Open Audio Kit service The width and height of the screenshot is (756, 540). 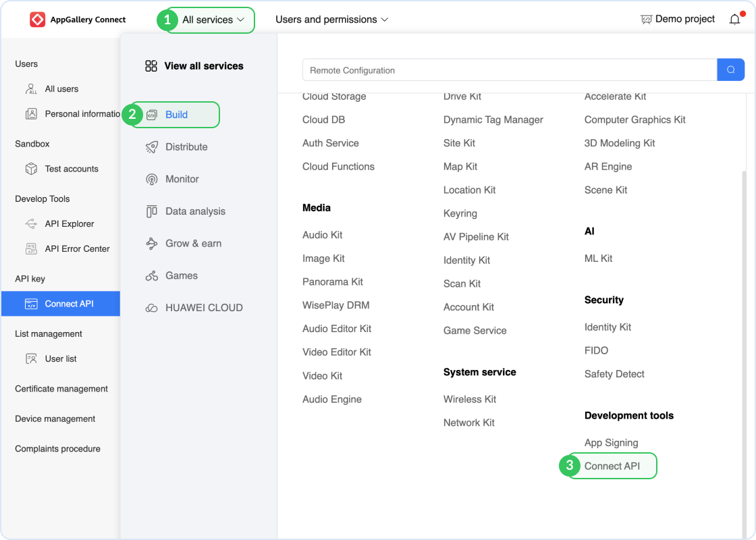[x=323, y=236]
